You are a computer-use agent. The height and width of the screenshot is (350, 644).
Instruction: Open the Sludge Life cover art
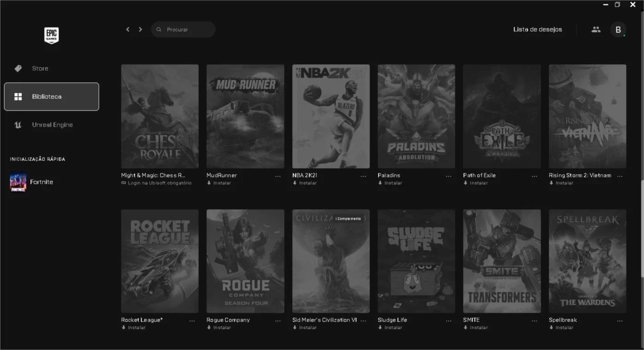pos(416,261)
